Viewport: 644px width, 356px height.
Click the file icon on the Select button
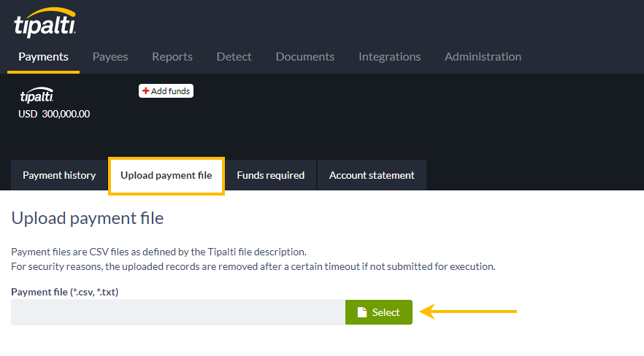click(x=362, y=312)
